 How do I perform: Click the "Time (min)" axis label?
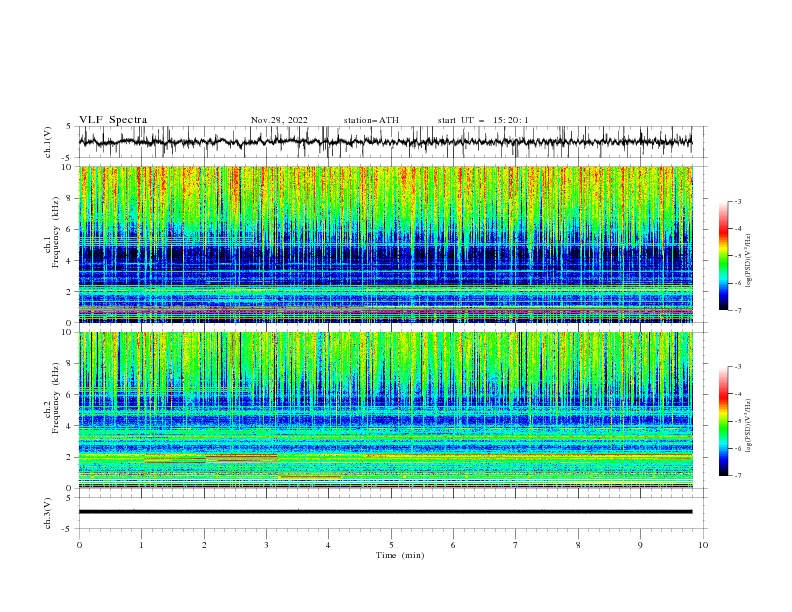click(x=400, y=555)
